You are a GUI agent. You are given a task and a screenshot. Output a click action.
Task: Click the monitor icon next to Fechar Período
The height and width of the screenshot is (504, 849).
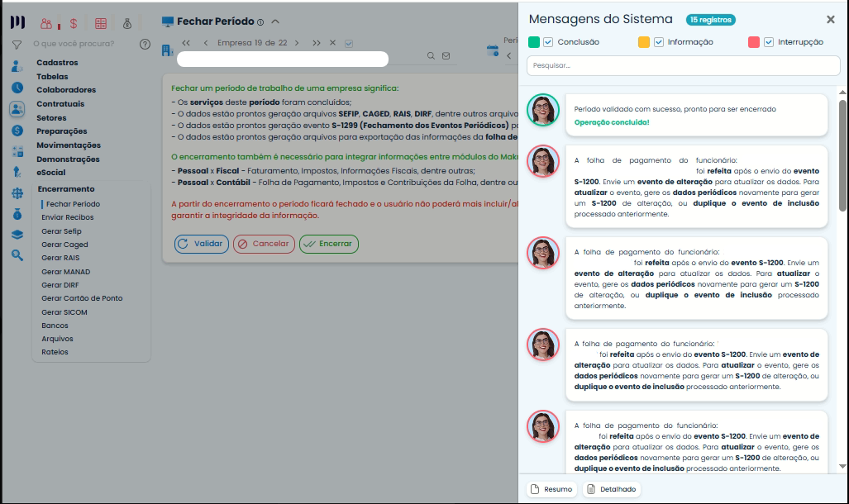(168, 21)
